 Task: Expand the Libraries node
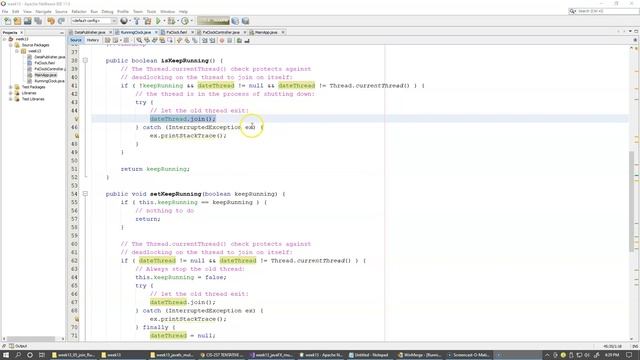click(11, 93)
